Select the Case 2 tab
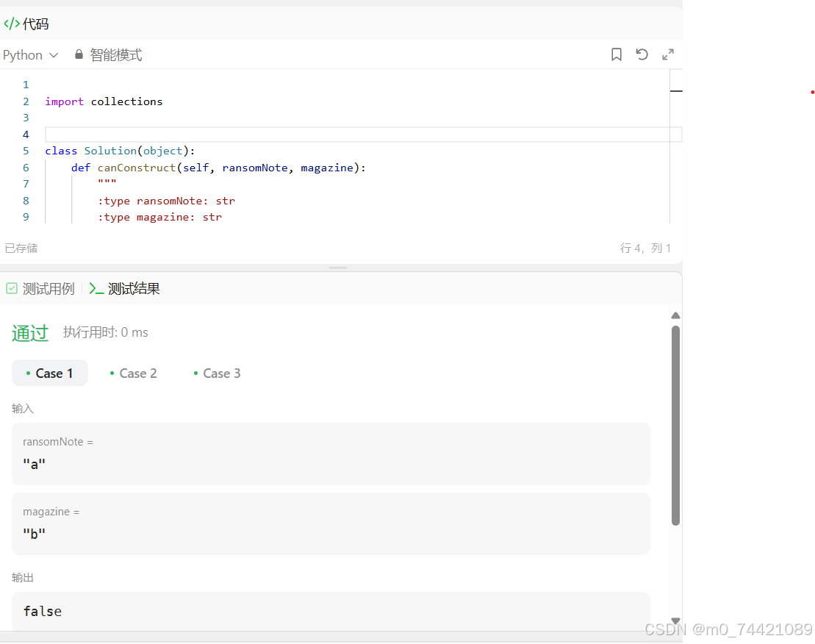The height and width of the screenshot is (644, 815). [133, 373]
